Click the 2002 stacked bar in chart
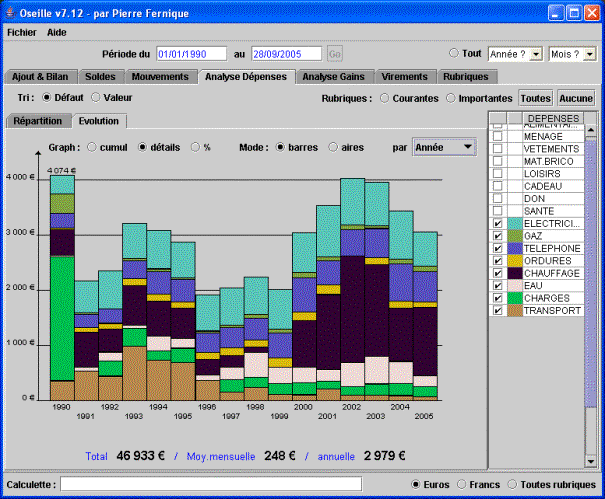The image size is (605, 499). pyautogui.click(x=352, y=289)
